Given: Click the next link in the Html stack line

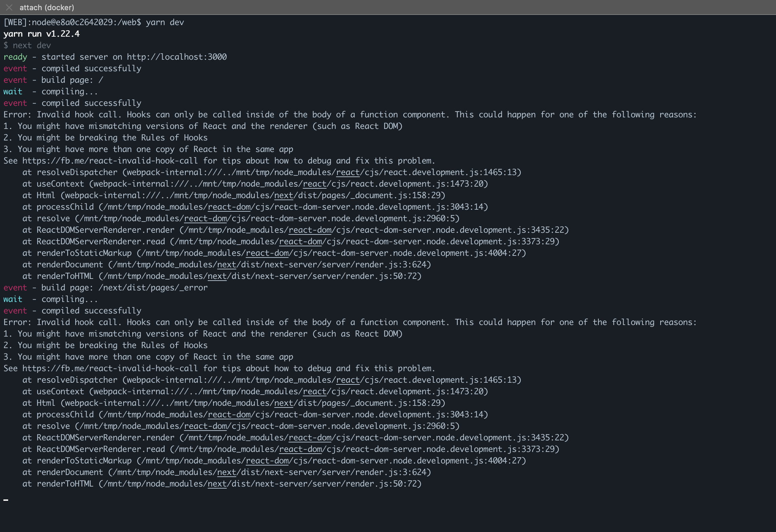Looking at the screenshot, I should 283,195.
